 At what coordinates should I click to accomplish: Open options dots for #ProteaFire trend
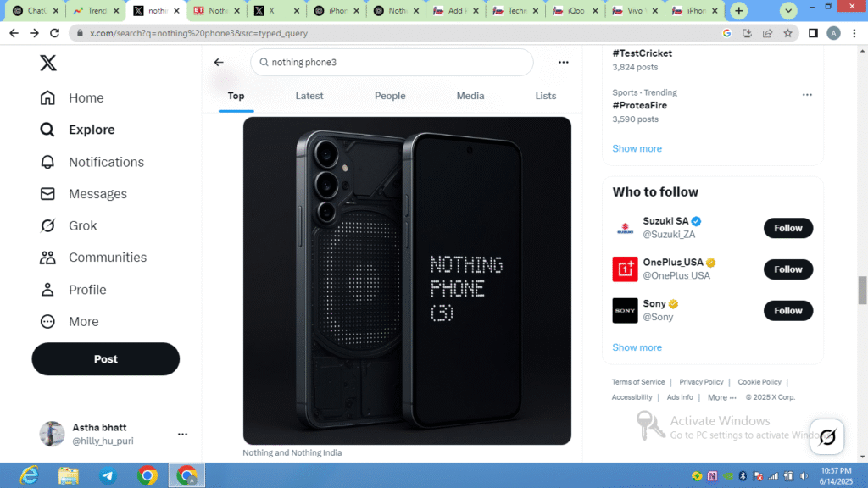click(x=807, y=95)
